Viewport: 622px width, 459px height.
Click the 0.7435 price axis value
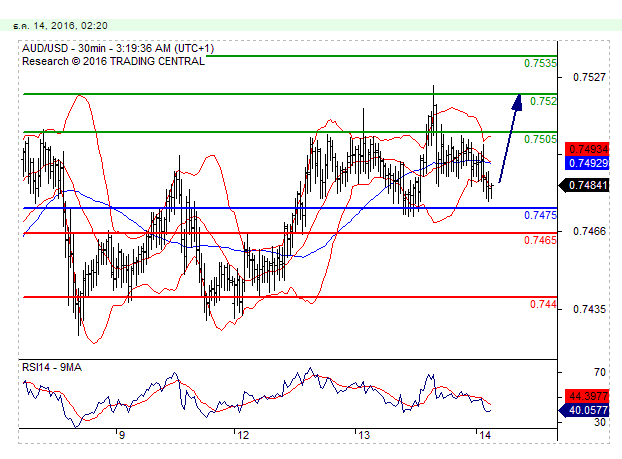point(589,309)
